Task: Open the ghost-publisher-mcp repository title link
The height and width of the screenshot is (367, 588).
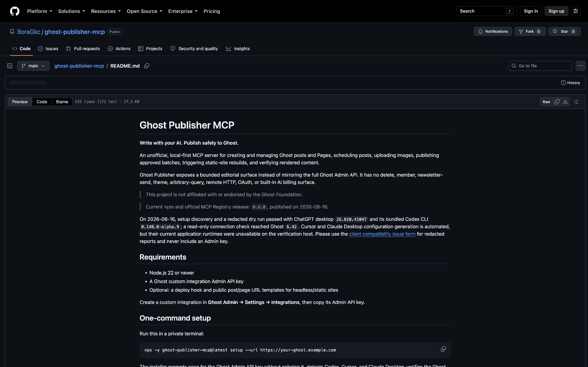Action: pyautogui.click(x=74, y=32)
